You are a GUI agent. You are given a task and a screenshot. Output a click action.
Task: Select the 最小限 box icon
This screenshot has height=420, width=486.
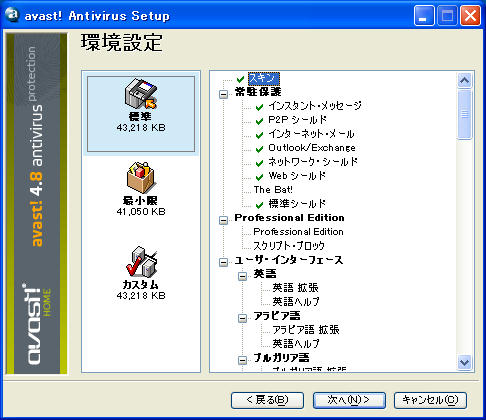(140, 177)
